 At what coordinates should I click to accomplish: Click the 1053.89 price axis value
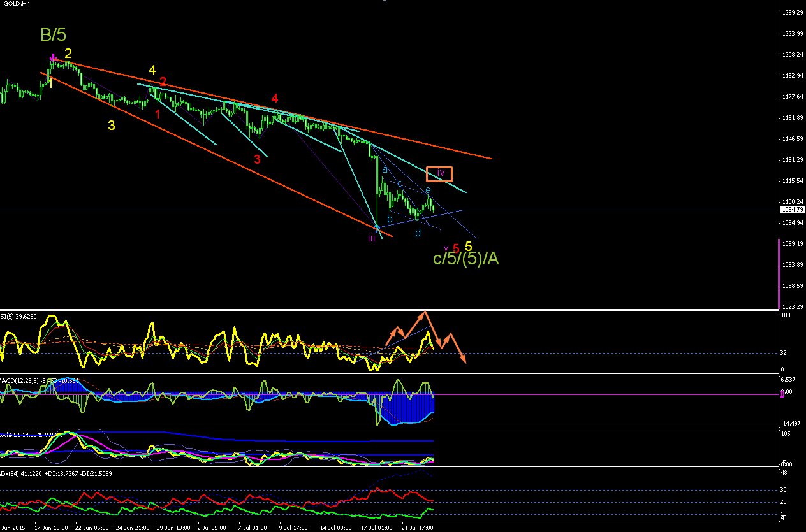tap(794, 265)
